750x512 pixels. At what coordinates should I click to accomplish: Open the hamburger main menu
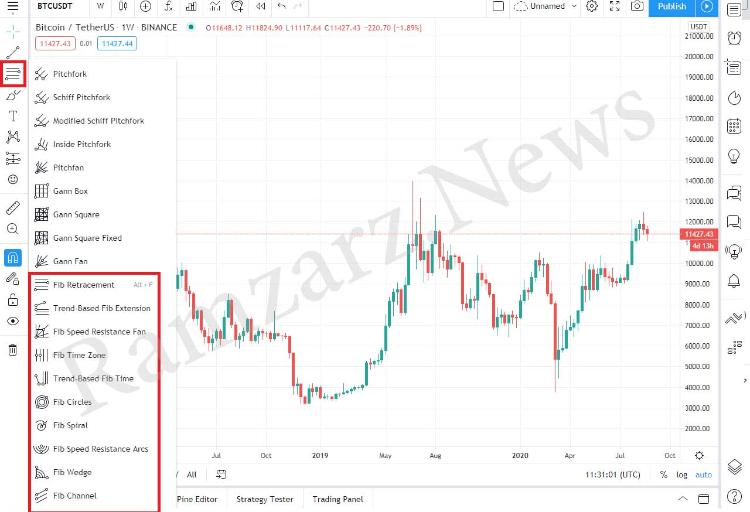(x=13, y=6)
